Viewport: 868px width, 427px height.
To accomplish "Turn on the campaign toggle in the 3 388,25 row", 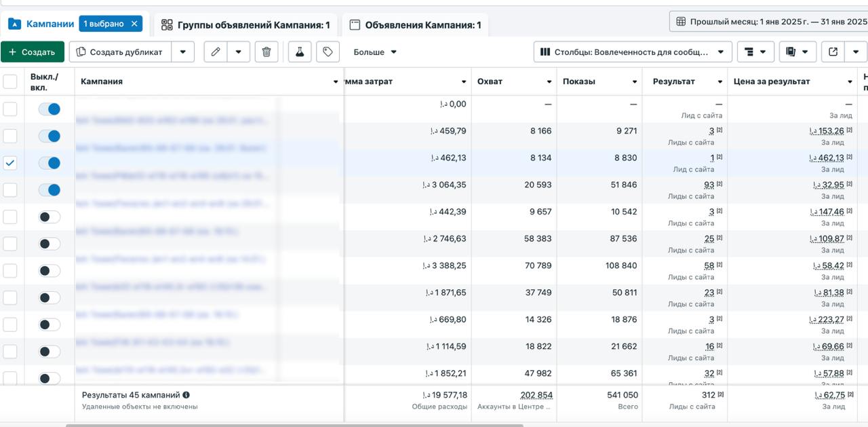I will tap(50, 271).
